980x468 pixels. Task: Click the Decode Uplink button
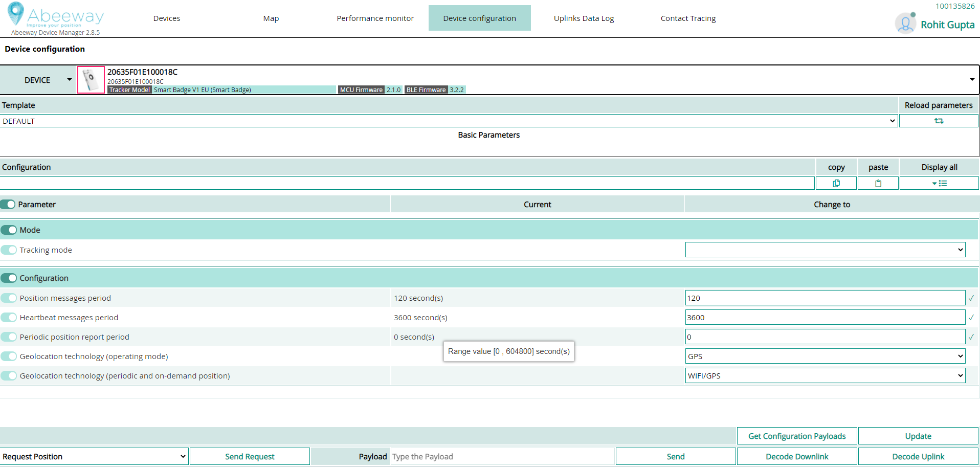(x=918, y=457)
